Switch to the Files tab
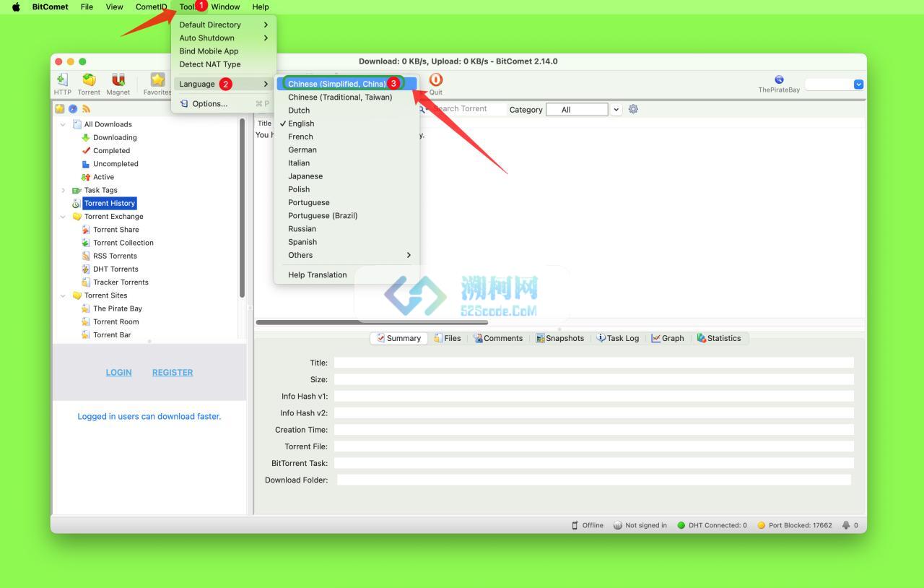 (x=447, y=338)
